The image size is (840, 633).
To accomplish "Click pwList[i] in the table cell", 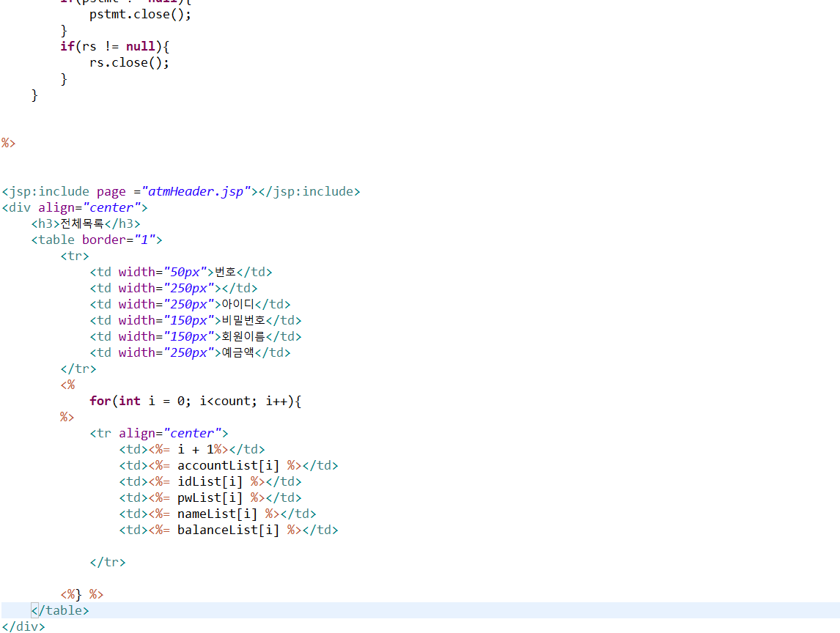I will pyautogui.click(x=210, y=497).
